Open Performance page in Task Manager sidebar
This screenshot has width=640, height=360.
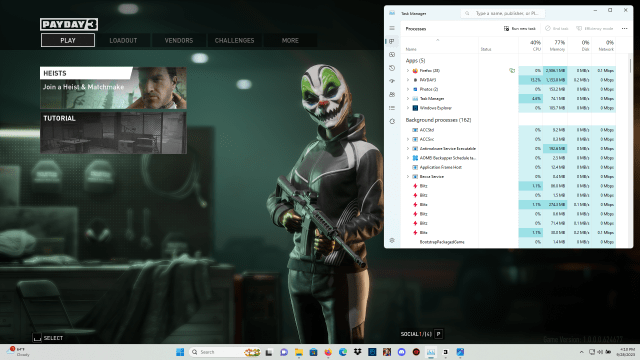click(392, 54)
